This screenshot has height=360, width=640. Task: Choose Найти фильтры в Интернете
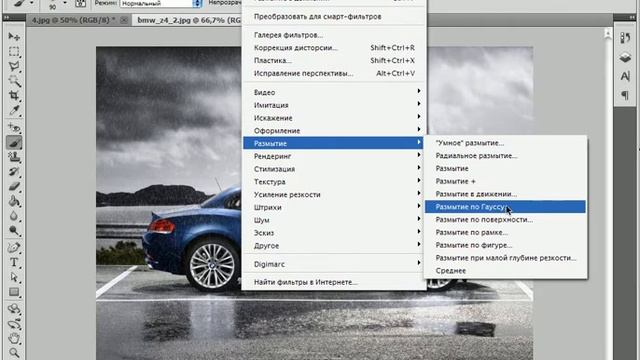click(334, 282)
